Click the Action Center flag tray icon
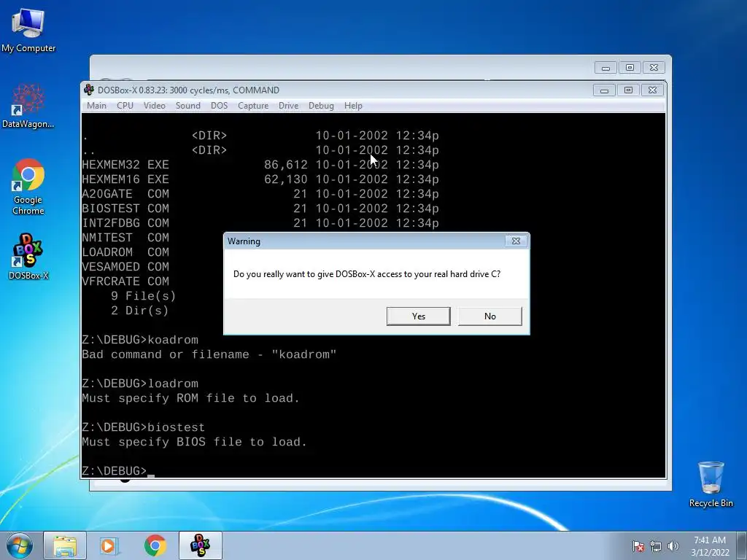 [638, 546]
